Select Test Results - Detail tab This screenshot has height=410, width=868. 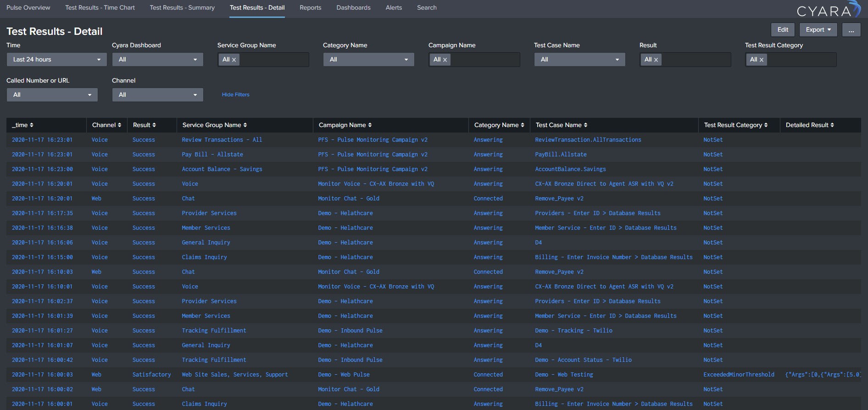257,8
